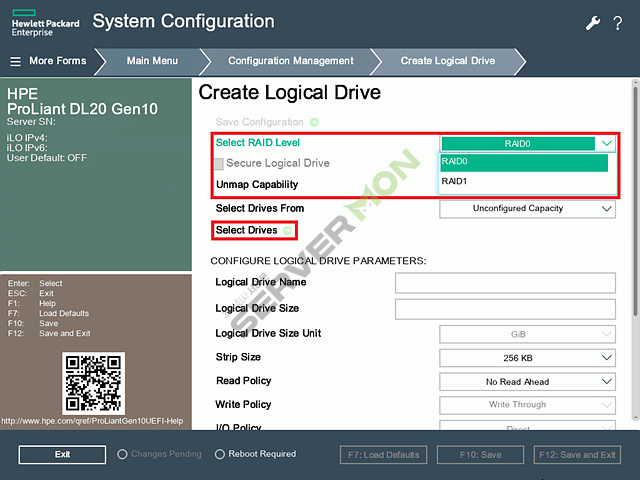Click the Save Configuration link
Screen dimensions: 640x480
260,122
